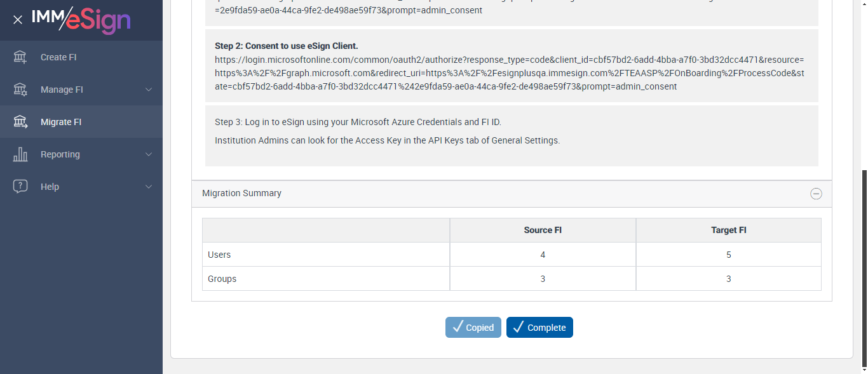Image resolution: width=868 pixels, height=374 pixels.
Task: Click the Manage FI gear-bank icon
Action: coord(20,90)
